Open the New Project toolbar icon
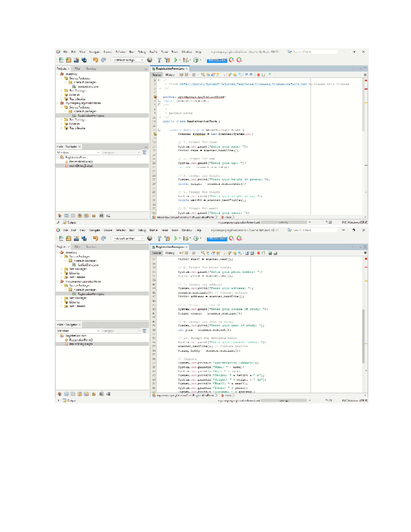Viewport: 411px width, 532px height. [x=69, y=59]
